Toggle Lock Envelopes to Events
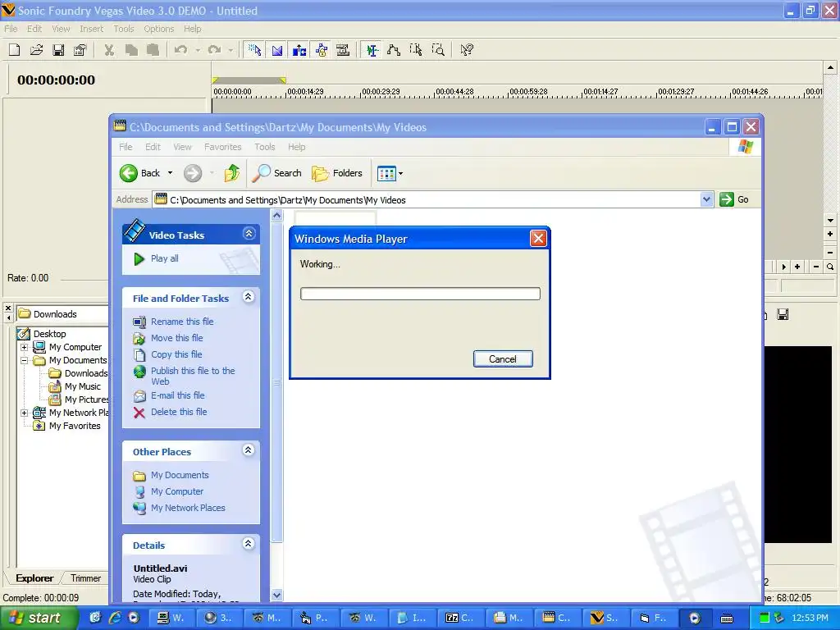The height and width of the screenshot is (630, 840). tap(322, 50)
